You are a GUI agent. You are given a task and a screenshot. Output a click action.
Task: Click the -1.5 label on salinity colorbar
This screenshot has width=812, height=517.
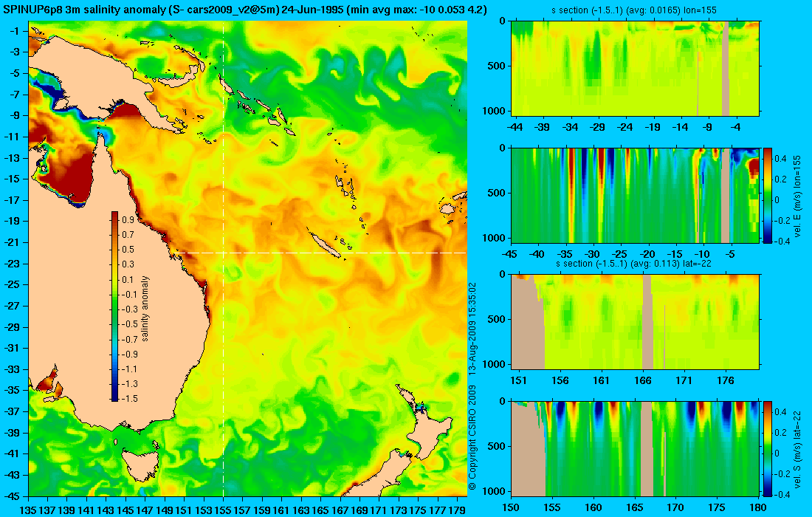tap(129, 398)
